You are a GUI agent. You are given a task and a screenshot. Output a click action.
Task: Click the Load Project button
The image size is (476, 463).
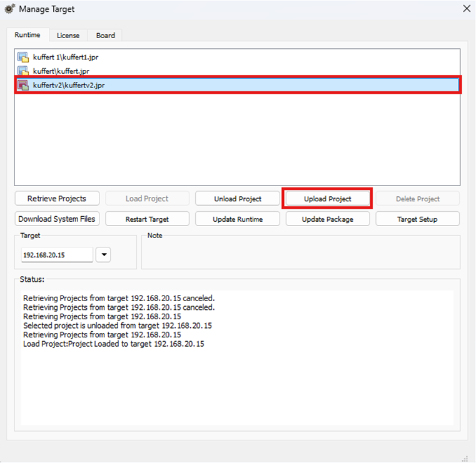point(147,199)
